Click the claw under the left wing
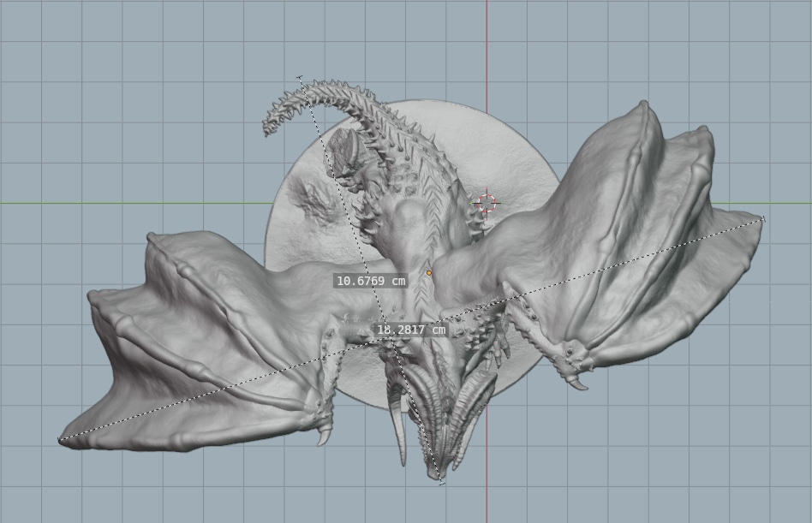The image size is (812, 523). [324, 436]
